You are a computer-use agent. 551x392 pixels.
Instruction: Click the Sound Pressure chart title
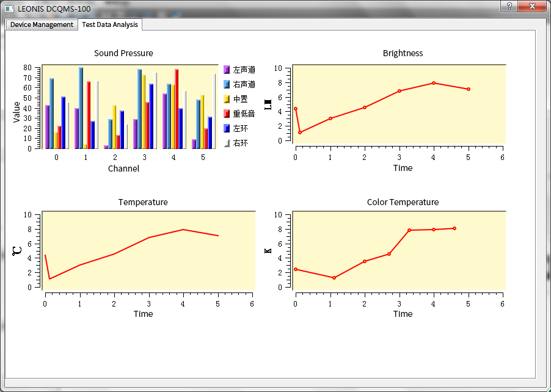tap(123, 53)
